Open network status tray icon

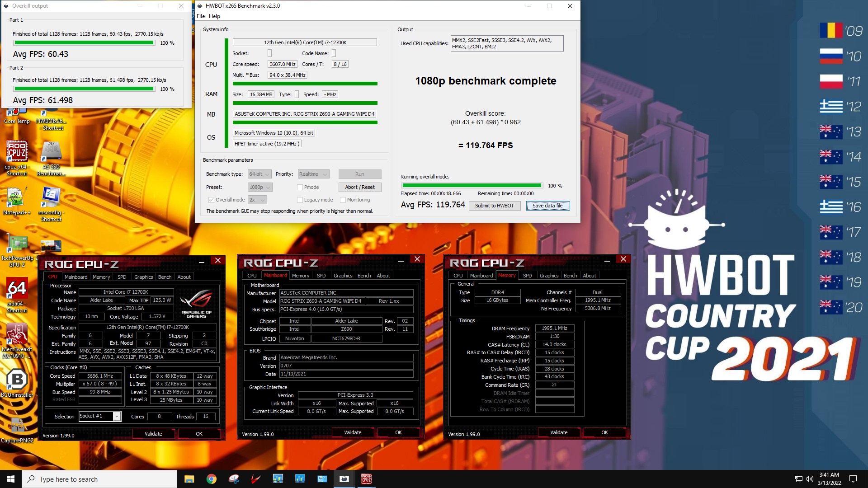798,479
